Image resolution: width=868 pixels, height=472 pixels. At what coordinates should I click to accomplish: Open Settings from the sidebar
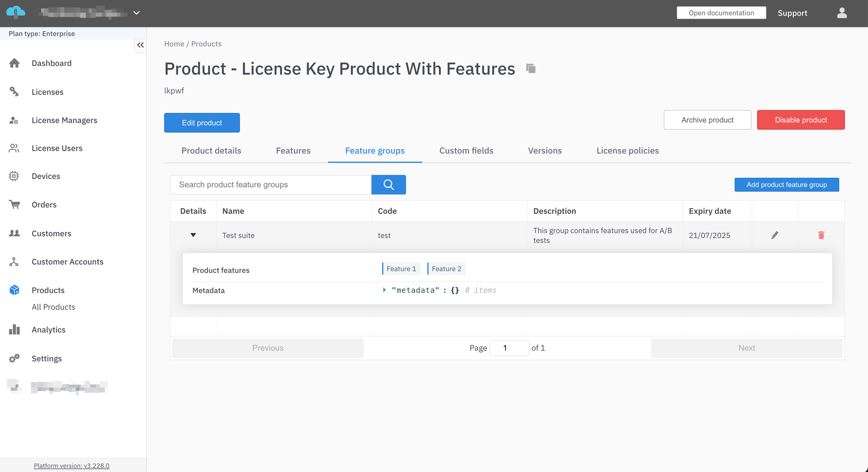click(x=46, y=359)
